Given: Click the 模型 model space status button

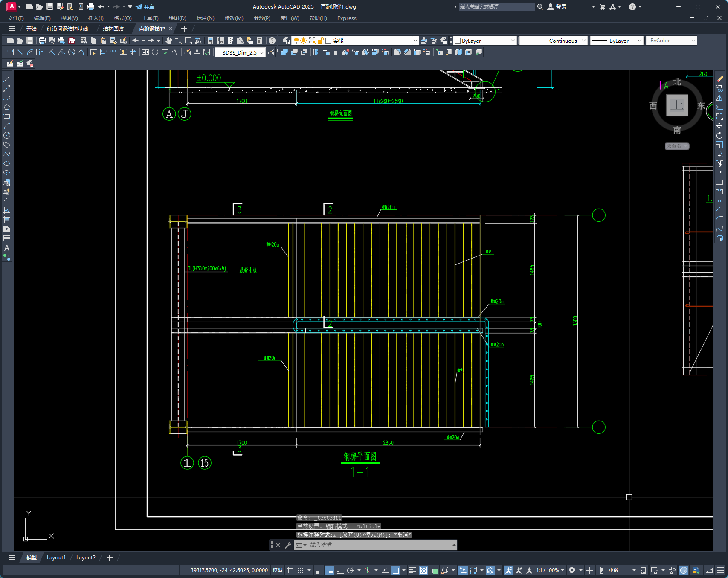Looking at the screenshot, I should 278,570.
